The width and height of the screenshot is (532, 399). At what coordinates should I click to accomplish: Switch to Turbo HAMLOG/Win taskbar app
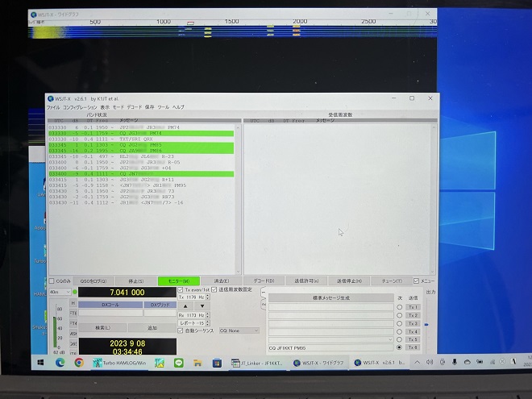(x=119, y=363)
